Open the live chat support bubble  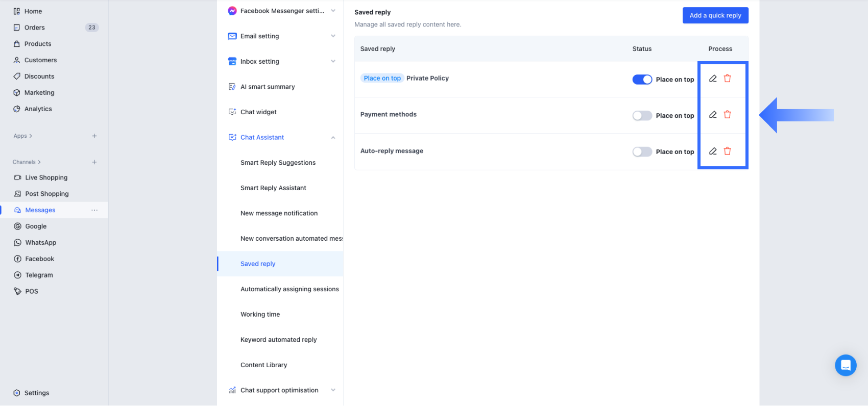(846, 365)
